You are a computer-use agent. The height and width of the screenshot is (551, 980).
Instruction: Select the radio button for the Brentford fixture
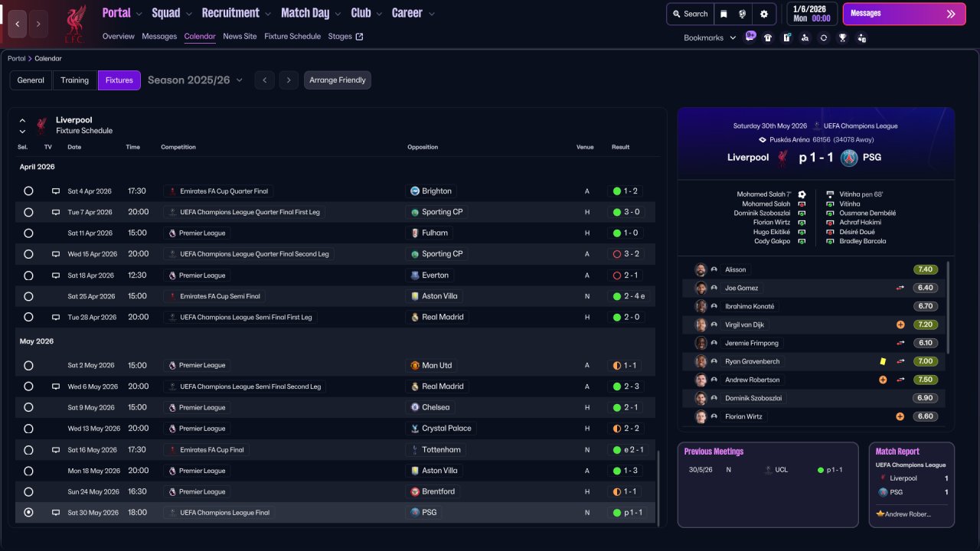coord(28,492)
